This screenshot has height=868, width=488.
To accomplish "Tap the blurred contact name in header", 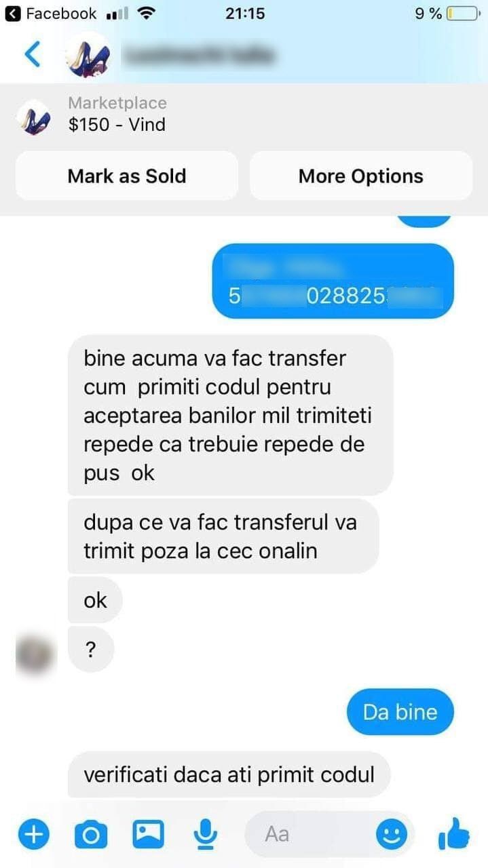I will 198,55.
